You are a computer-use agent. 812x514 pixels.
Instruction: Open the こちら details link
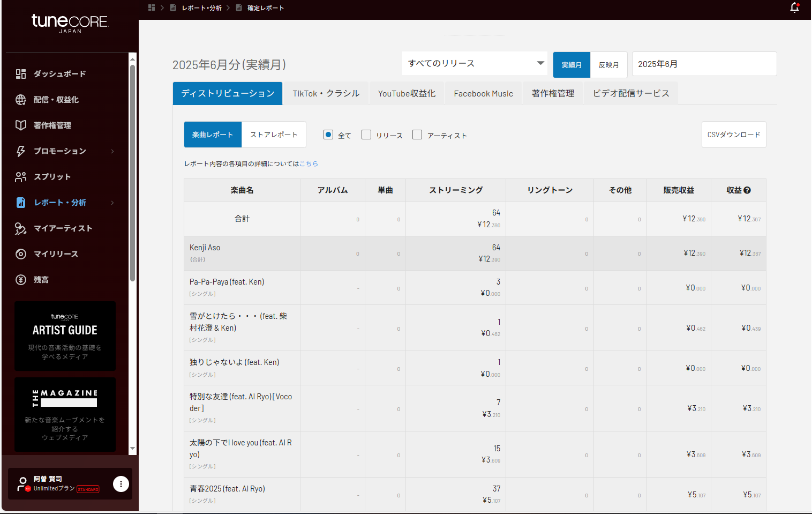pos(309,164)
